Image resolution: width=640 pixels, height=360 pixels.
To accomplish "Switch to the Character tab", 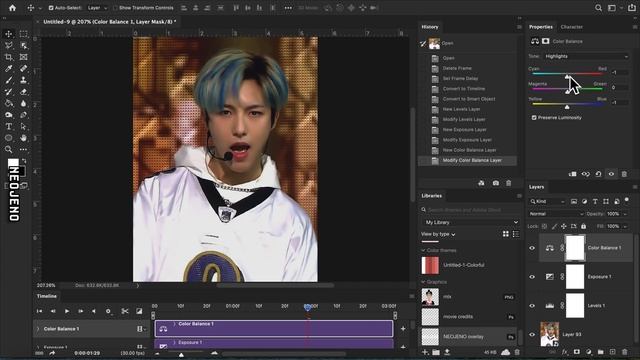I will [571, 27].
